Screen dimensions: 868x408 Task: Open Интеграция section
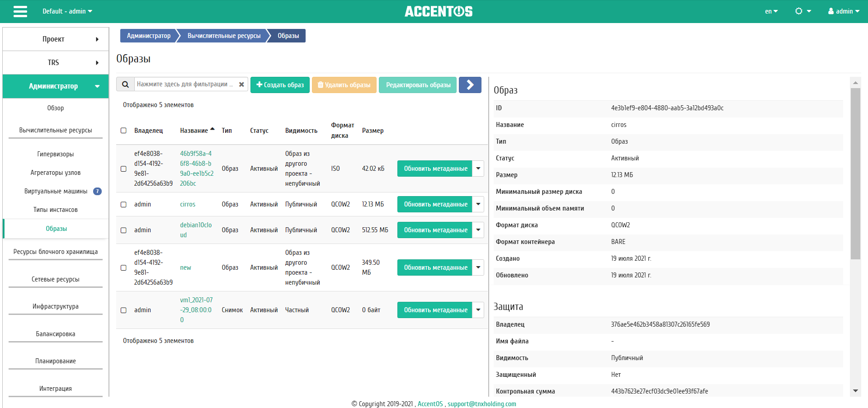click(x=56, y=389)
